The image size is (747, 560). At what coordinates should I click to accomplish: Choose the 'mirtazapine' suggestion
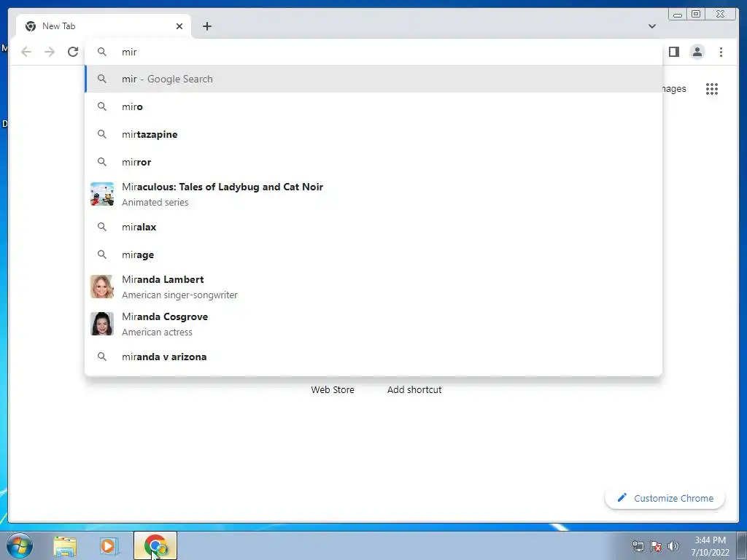pyautogui.click(x=373, y=134)
